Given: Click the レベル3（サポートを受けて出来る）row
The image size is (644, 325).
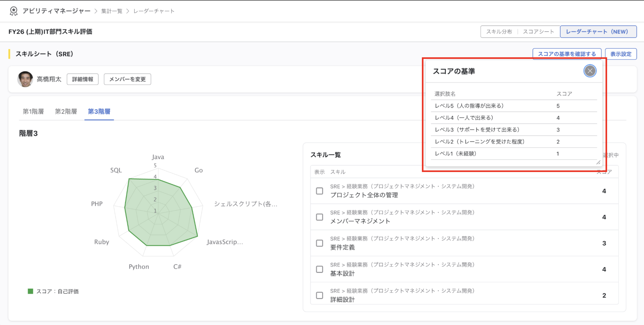Looking at the screenshot, I should 514,130.
